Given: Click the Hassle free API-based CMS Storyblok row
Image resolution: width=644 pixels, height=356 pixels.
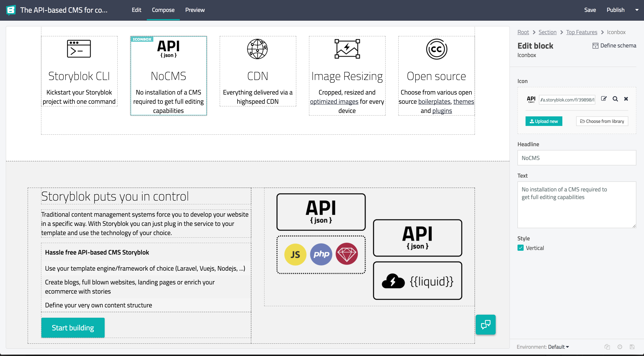Looking at the screenshot, I should click(146, 252).
